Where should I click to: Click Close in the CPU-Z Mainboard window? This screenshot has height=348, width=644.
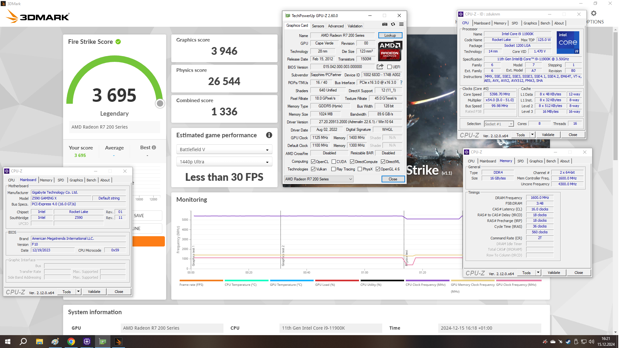click(119, 292)
